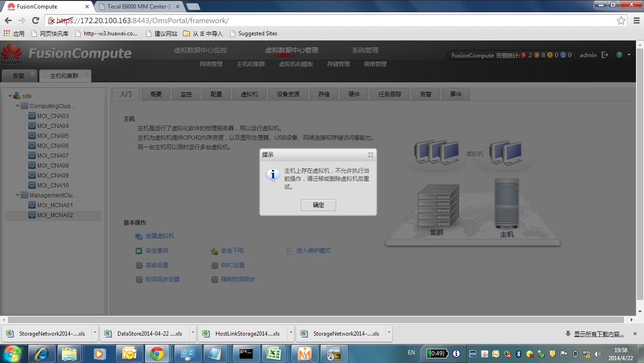Open the dropdown arrow beside help icon

[x=629, y=55]
